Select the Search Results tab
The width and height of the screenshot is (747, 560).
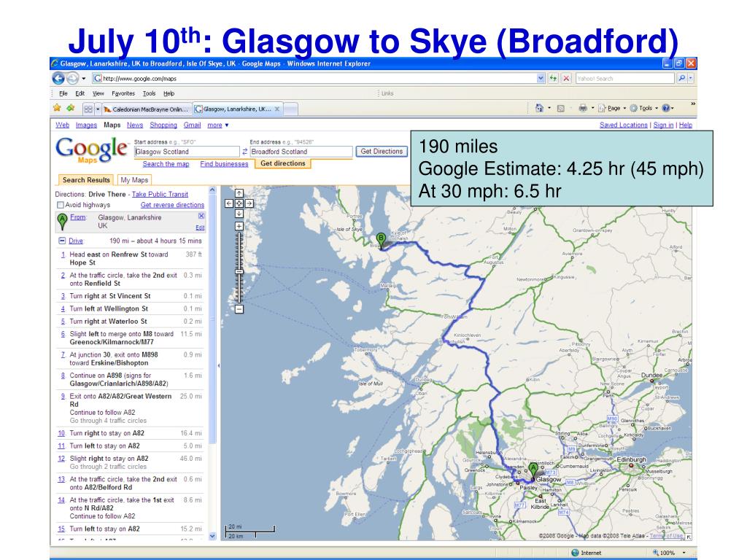tap(86, 179)
